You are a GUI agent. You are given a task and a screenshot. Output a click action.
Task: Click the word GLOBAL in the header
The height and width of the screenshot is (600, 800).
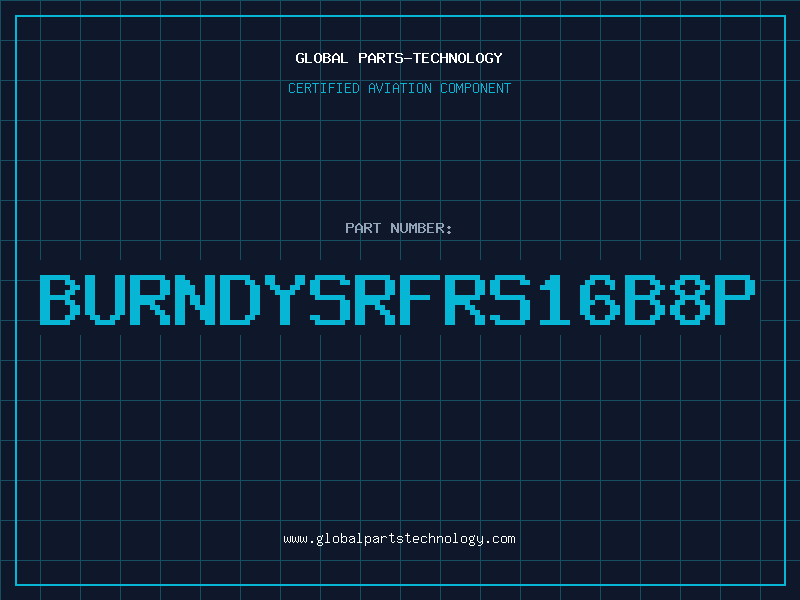[x=321, y=58]
